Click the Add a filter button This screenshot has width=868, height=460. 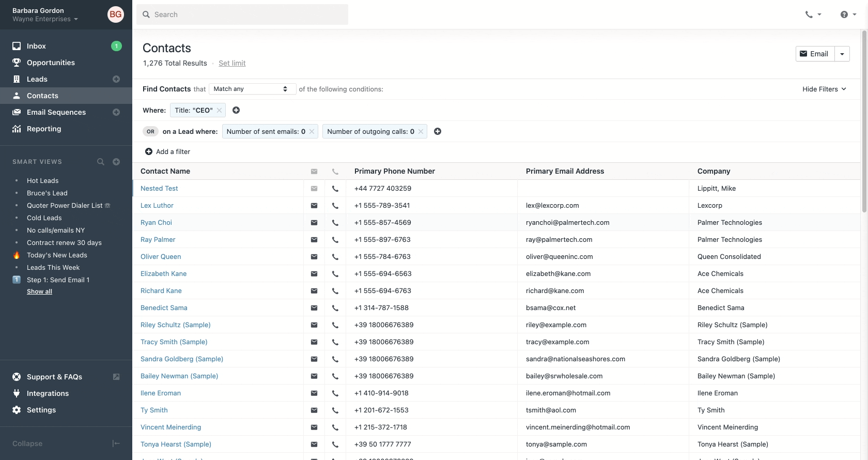point(167,151)
